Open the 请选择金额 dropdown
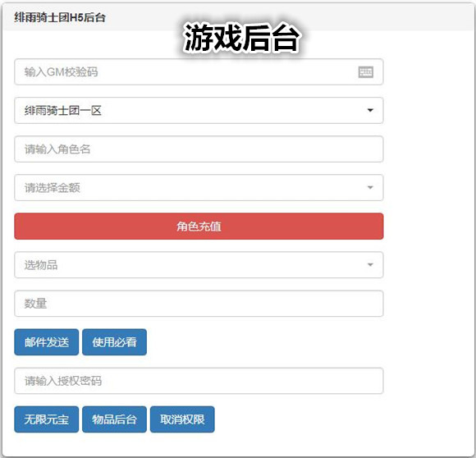Screen dimensions: 476x458 (199, 188)
